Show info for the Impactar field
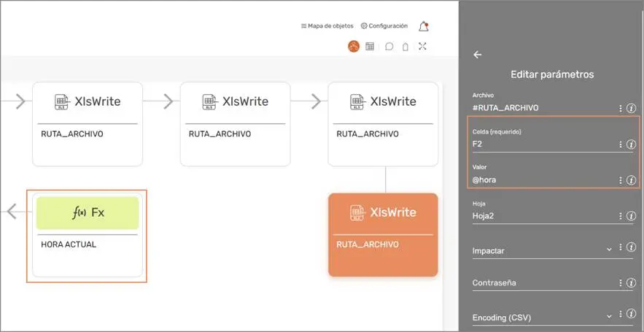 pos(632,247)
